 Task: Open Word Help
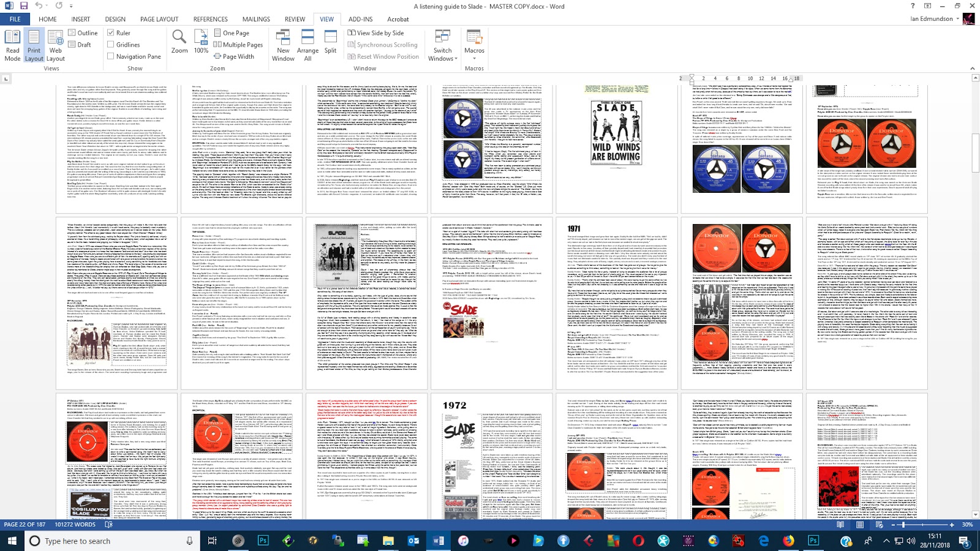tap(913, 6)
